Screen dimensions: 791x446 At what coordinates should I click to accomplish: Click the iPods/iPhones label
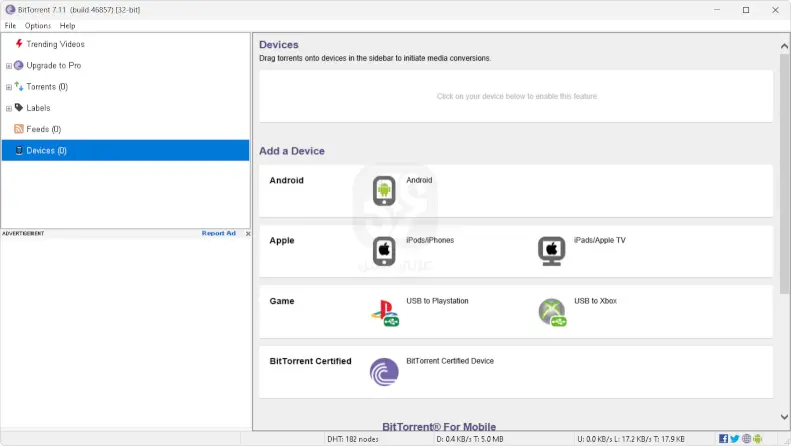click(x=430, y=240)
